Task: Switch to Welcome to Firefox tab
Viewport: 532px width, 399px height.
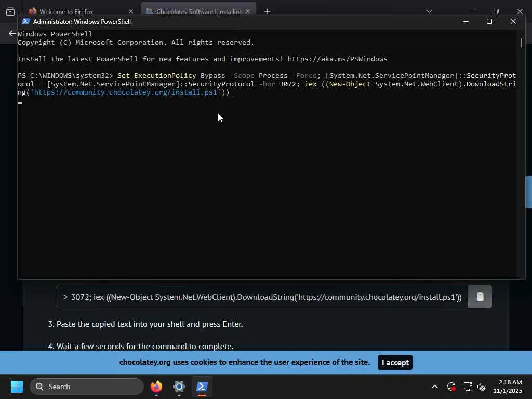Action: coord(66,11)
